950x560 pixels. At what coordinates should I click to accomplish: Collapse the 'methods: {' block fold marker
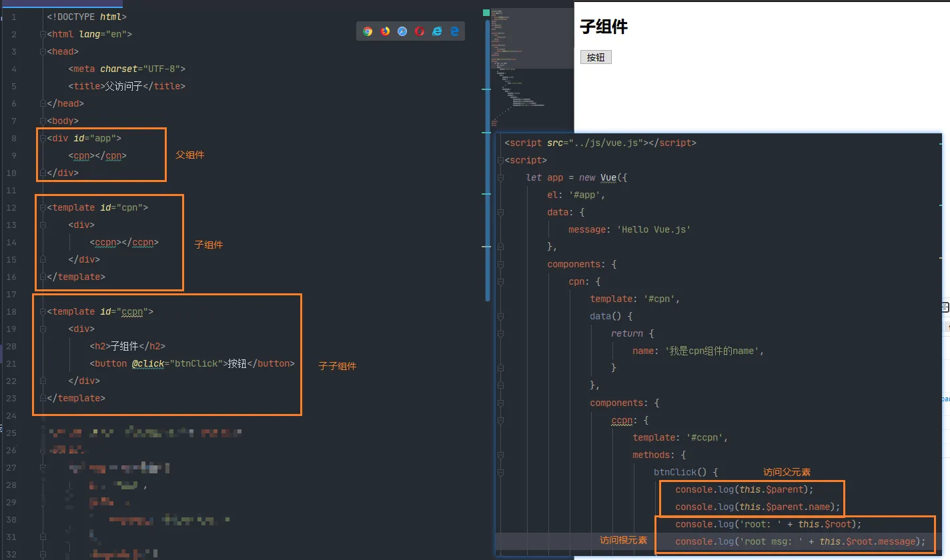click(500, 455)
